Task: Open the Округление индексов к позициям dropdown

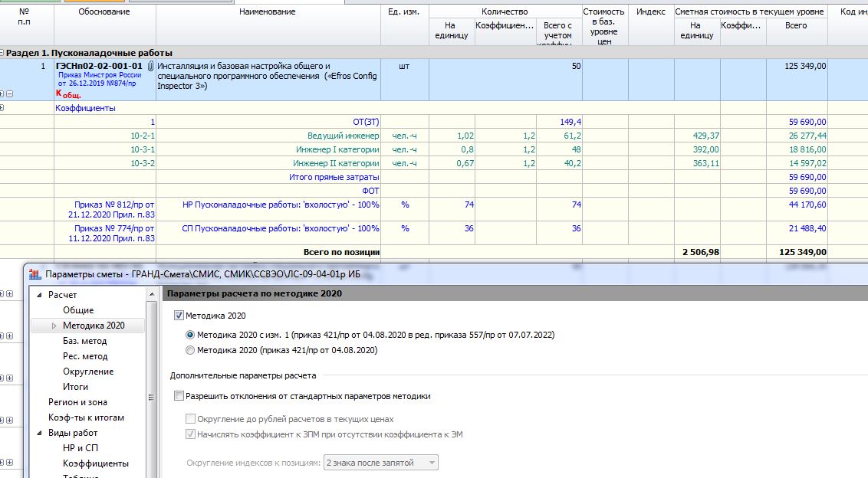Action: (432, 463)
